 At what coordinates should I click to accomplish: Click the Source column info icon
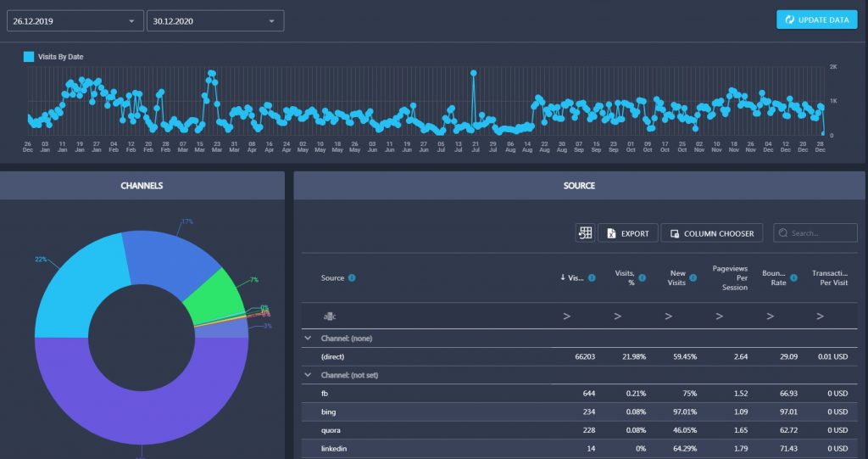[x=352, y=277]
